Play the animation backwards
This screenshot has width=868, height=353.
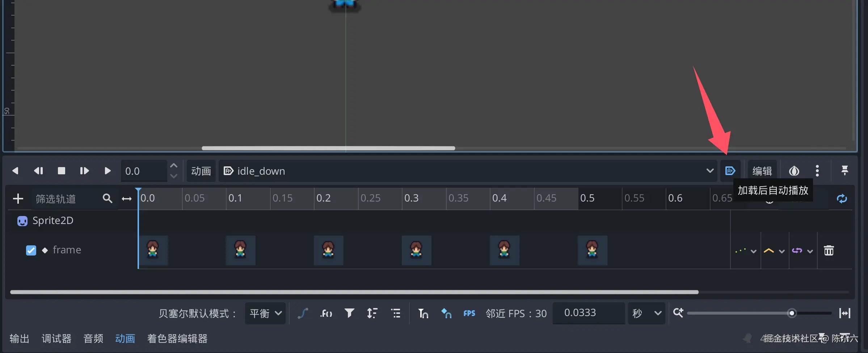pos(15,171)
